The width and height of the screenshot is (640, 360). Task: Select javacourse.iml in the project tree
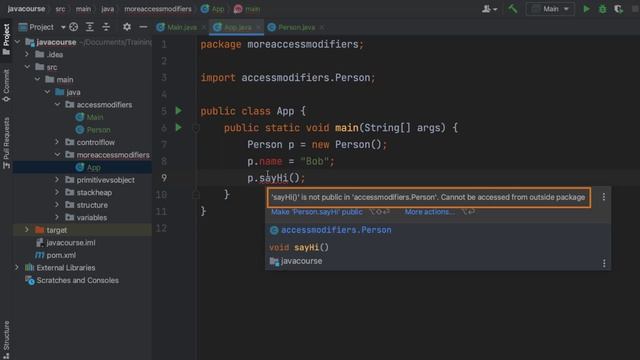pyautogui.click(x=71, y=242)
